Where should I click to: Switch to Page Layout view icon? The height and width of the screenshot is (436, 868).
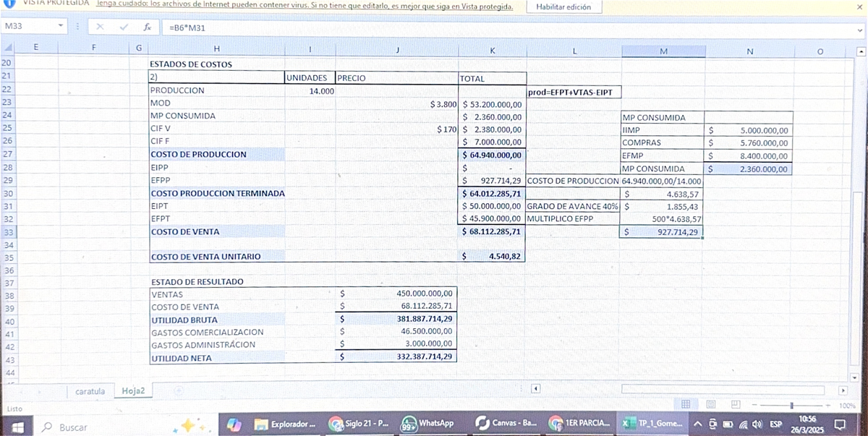tap(710, 404)
